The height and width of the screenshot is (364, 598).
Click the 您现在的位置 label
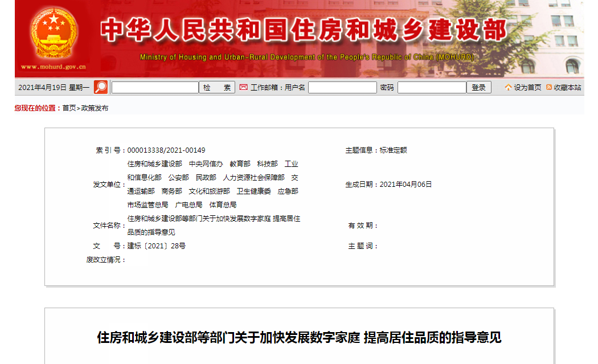click(x=36, y=108)
